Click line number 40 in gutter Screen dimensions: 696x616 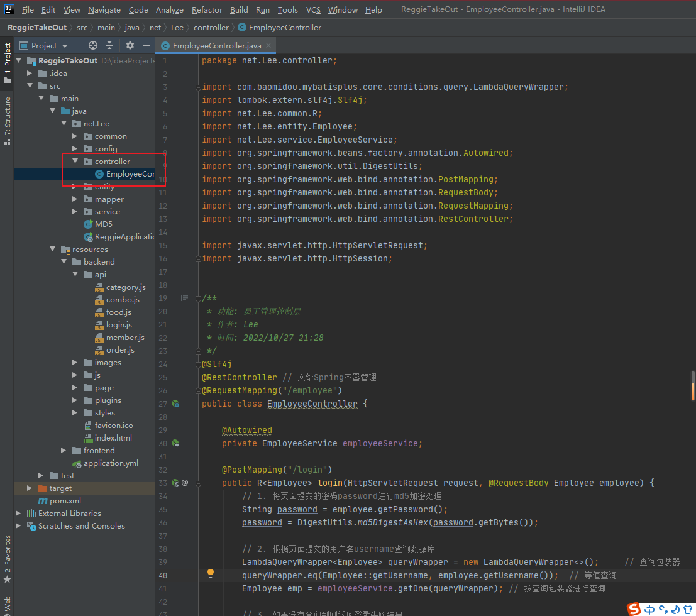(163, 575)
